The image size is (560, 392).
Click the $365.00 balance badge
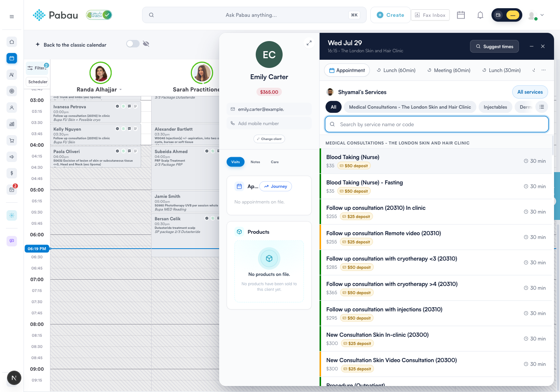[269, 92]
